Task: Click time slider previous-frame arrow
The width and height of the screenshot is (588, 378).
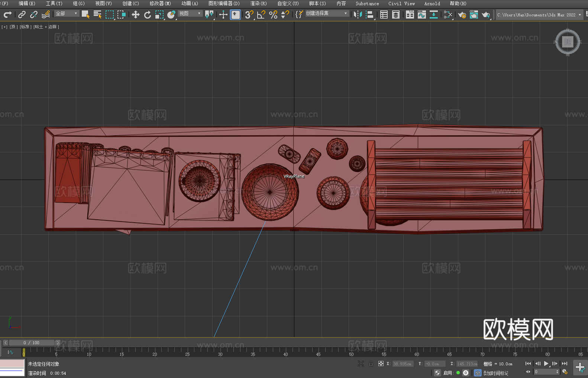Action: 6,343
